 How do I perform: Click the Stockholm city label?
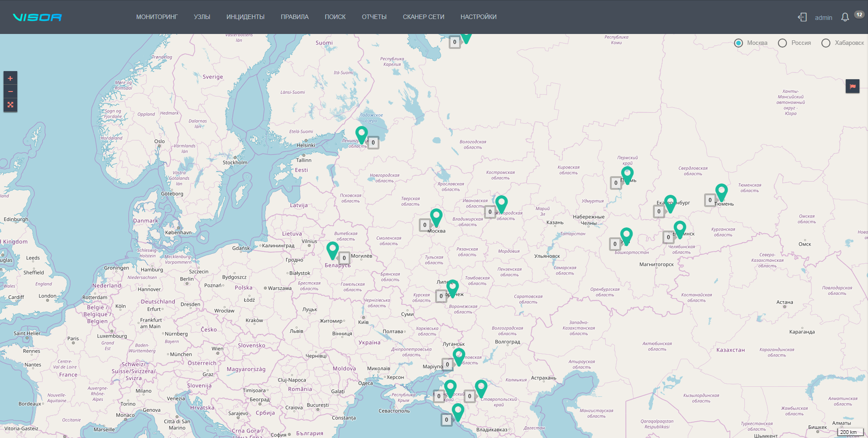click(x=235, y=163)
